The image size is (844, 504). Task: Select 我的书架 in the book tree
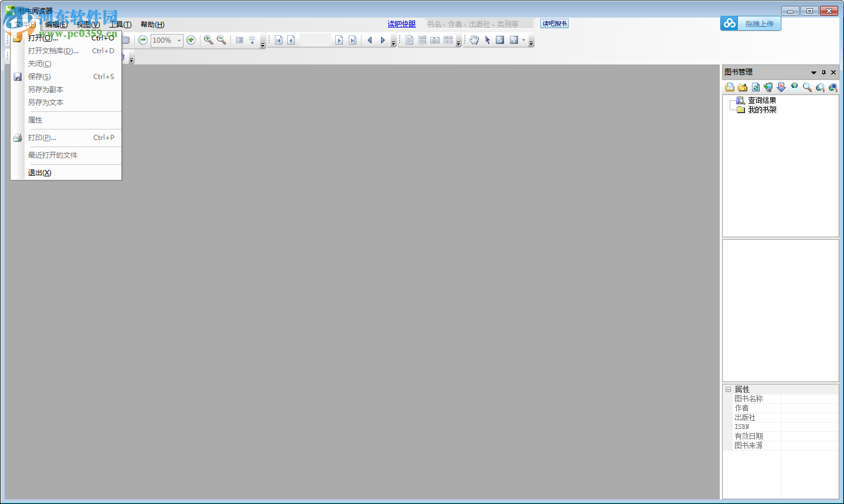(x=762, y=110)
